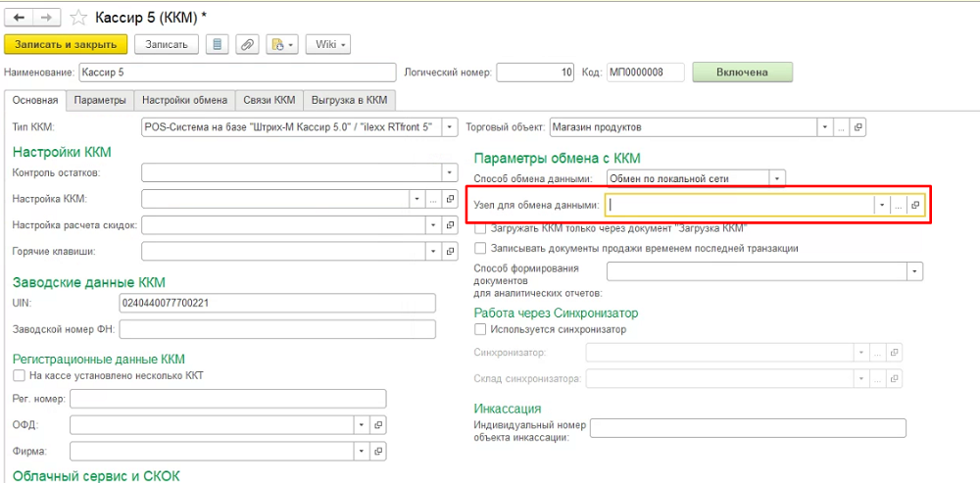Viewport: 980px width, 483px height.
Task: Open the document-with-clock toolbar menu
Action: [x=281, y=44]
